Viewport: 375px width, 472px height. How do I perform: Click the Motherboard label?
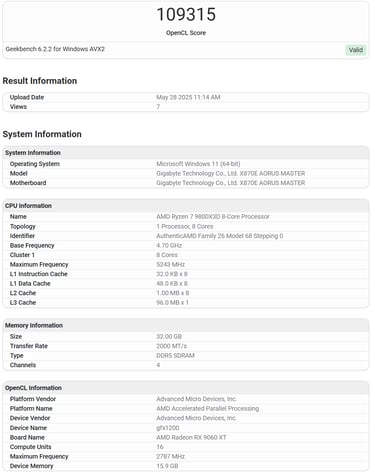pos(28,183)
